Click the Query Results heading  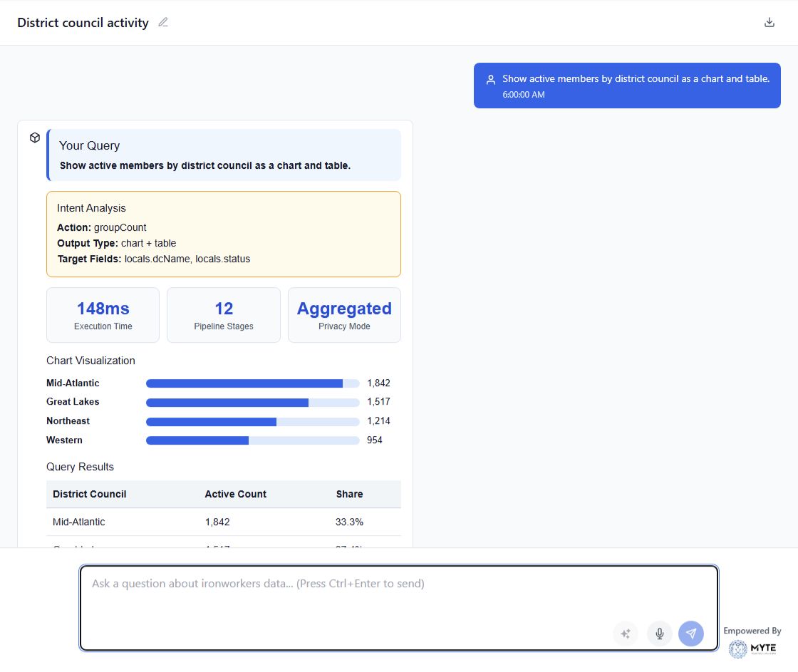[80, 467]
